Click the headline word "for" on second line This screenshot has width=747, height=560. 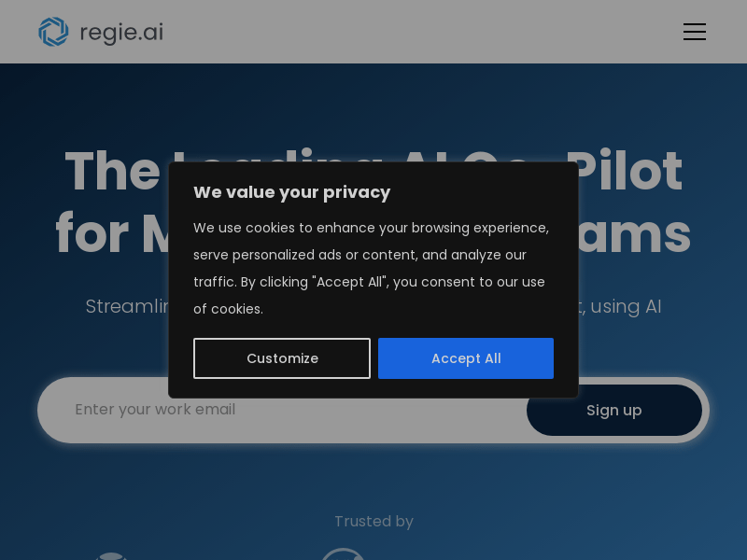point(92,233)
